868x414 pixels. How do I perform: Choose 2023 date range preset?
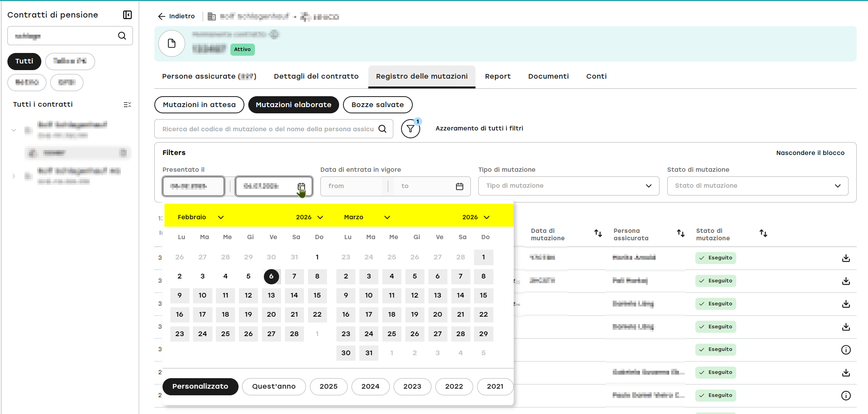tap(412, 387)
